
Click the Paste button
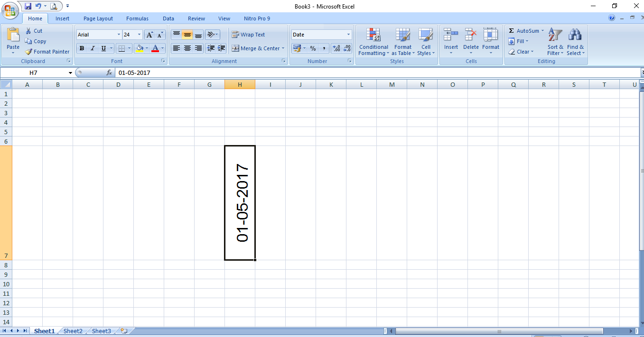12,40
